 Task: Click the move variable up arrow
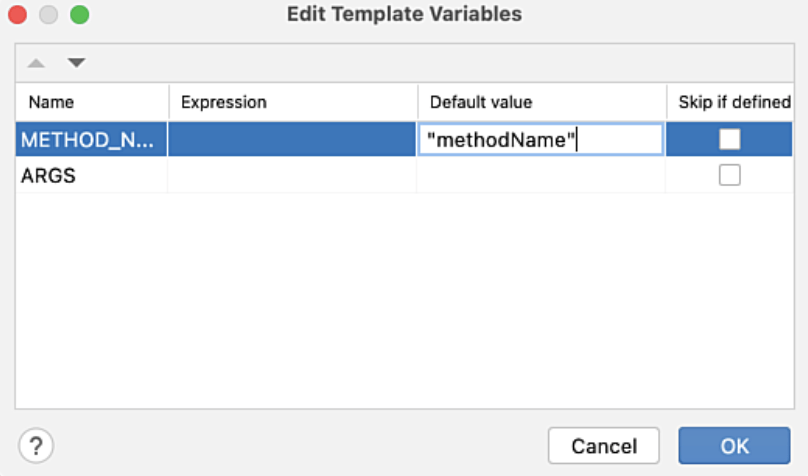click(36, 63)
